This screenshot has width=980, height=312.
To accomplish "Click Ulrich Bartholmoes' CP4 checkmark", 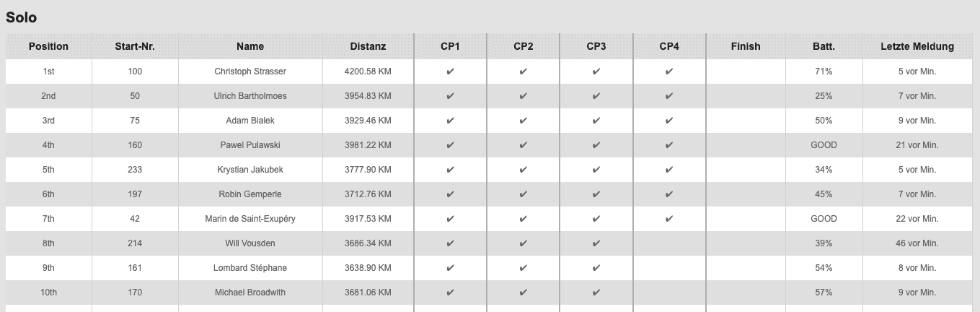I will 669,96.
